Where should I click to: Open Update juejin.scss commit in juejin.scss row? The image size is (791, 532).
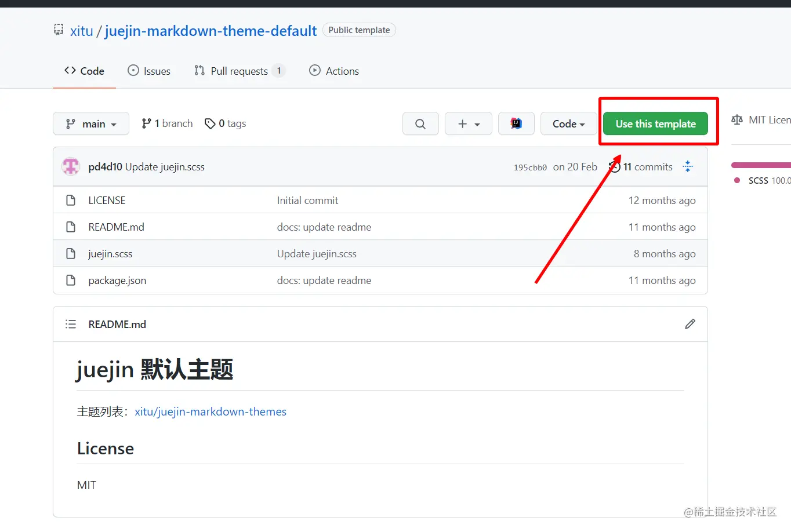click(317, 253)
